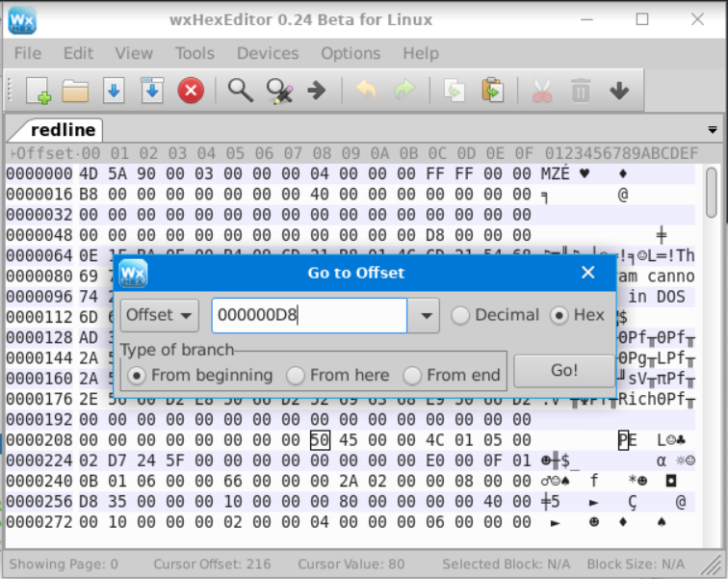
Task: Click the Go! button
Action: [563, 371]
